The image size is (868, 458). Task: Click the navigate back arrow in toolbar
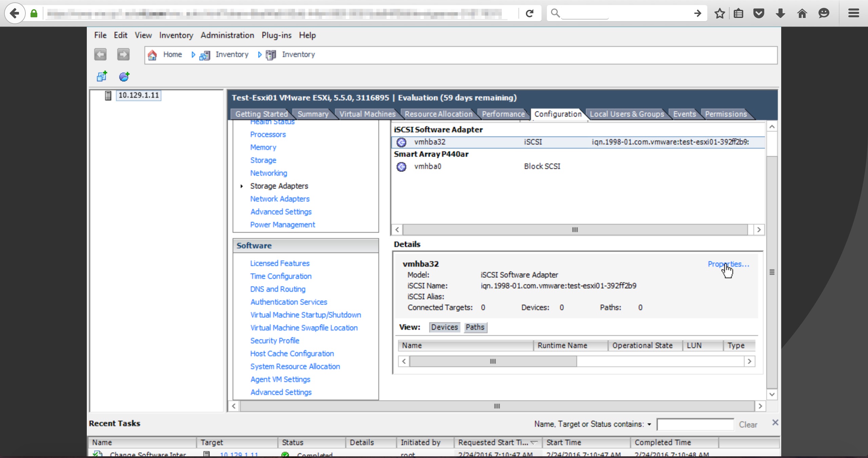[x=100, y=55]
